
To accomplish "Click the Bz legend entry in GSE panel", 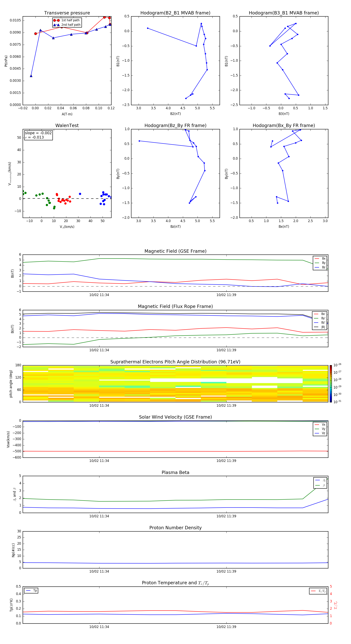I will [x=320, y=268].
